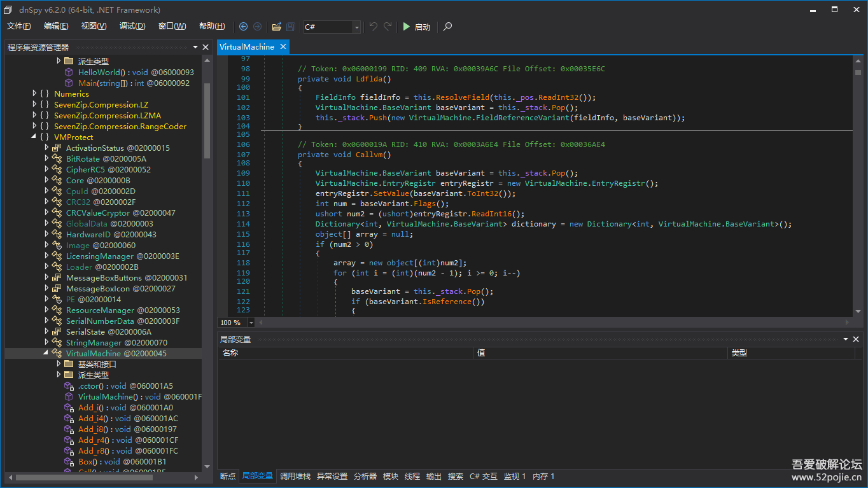Collapse the VMProtect namespace node

point(35,137)
